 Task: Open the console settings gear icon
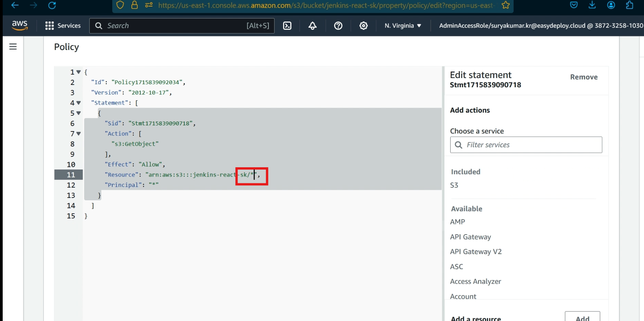[363, 26]
